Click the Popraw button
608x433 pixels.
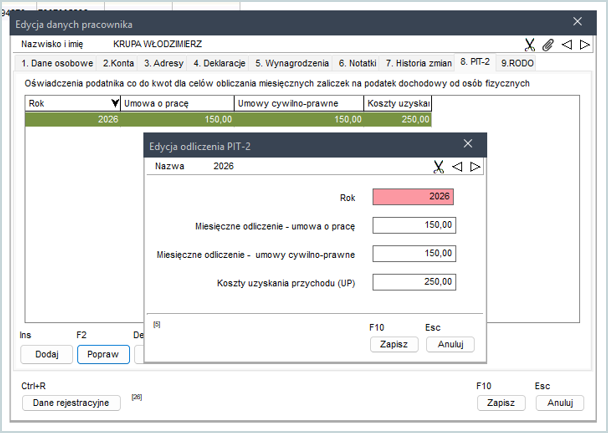click(103, 354)
